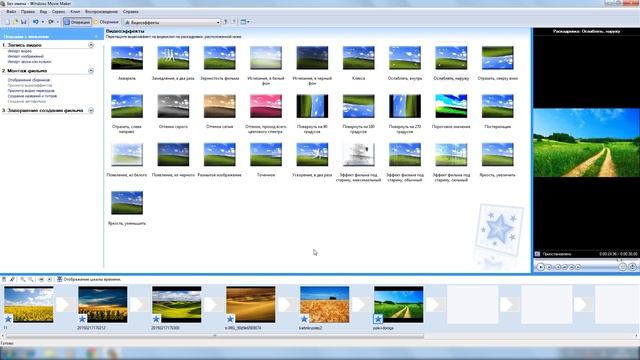Toggle the Операции (Tasks) pane button
The width and height of the screenshot is (640, 360).
77,22
